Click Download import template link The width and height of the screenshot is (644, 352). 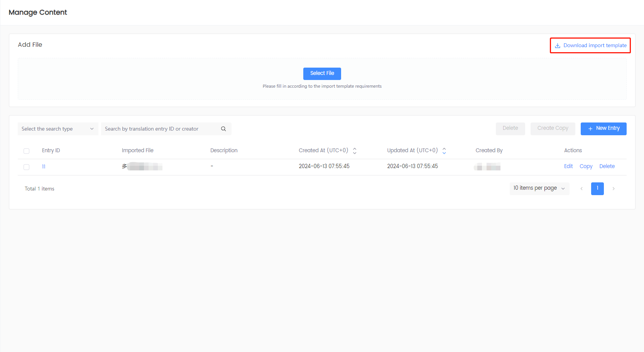point(595,46)
